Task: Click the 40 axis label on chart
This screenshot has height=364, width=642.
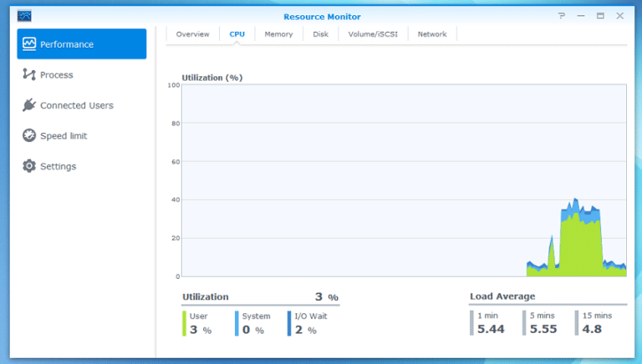Action: click(x=176, y=200)
